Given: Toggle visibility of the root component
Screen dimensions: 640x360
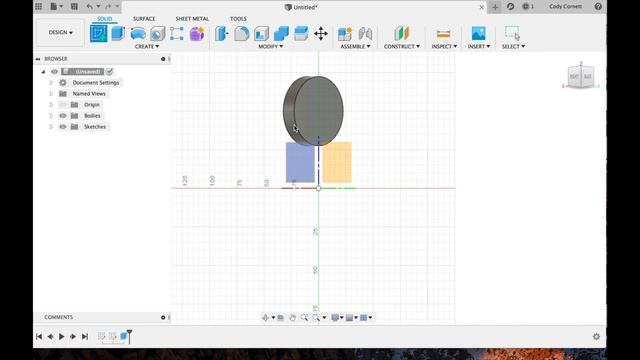Looking at the screenshot, I should (54, 71).
